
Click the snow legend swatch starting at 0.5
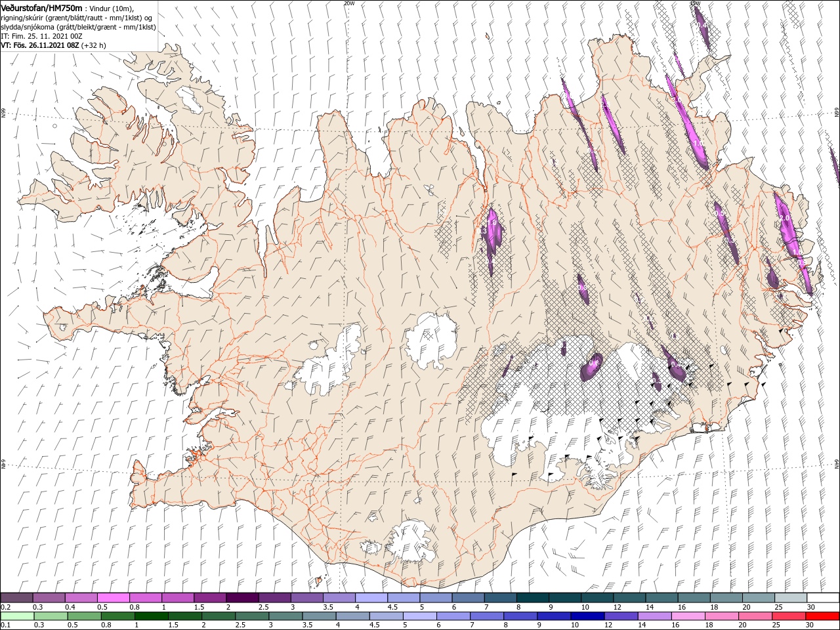pos(113,598)
